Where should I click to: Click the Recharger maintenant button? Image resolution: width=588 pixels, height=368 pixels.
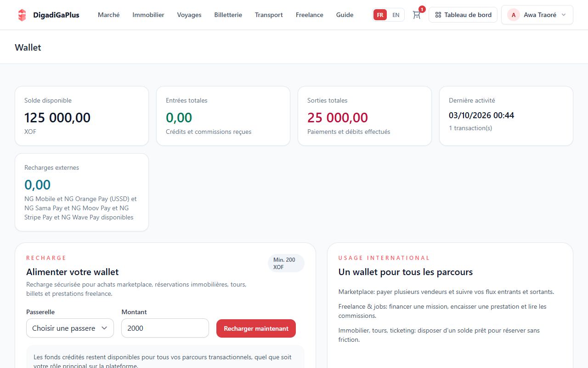[x=256, y=328]
